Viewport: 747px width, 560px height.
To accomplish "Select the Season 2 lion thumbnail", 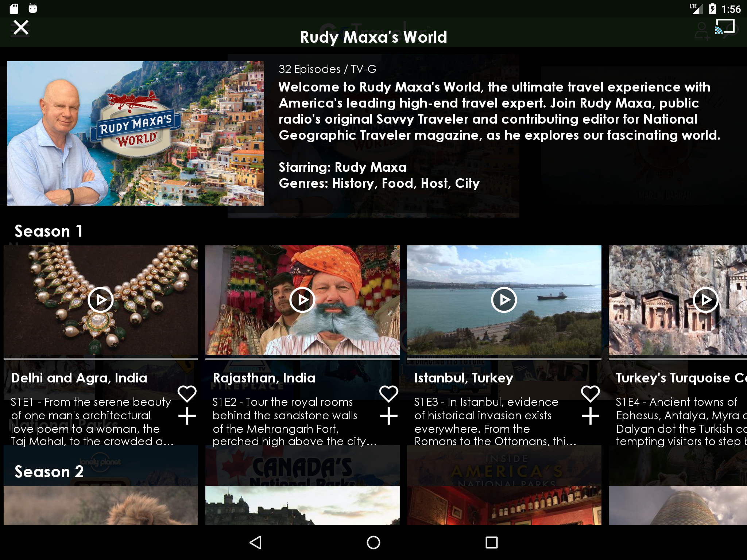I will [101, 505].
